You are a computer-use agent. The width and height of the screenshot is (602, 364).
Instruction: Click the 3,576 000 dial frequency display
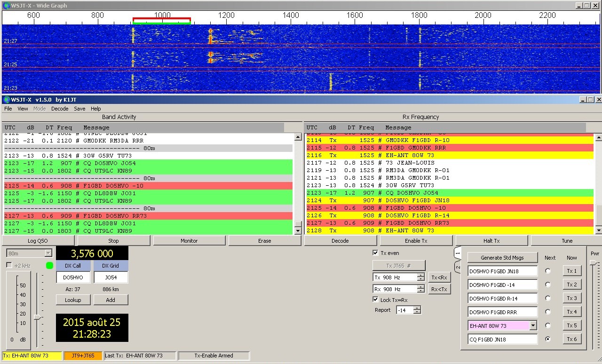pos(92,253)
